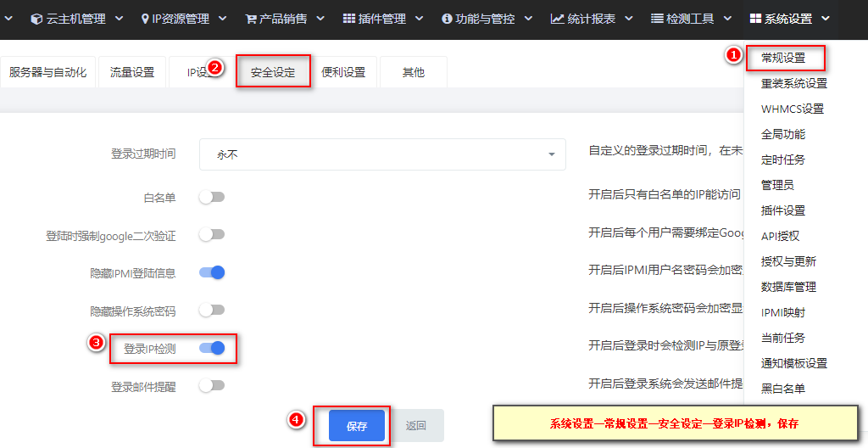Turn off 隐藏IPMI登陆信息 toggle

(x=212, y=272)
